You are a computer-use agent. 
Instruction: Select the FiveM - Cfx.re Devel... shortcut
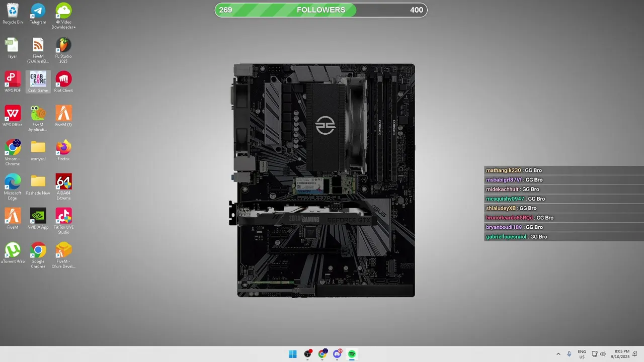pos(63,255)
